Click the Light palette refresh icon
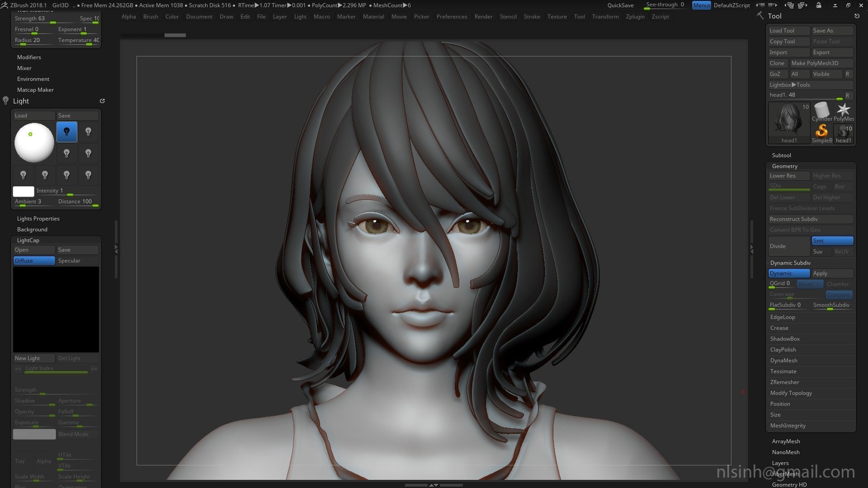Image resolution: width=868 pixels, height=488 pixels. coord(102,101)
